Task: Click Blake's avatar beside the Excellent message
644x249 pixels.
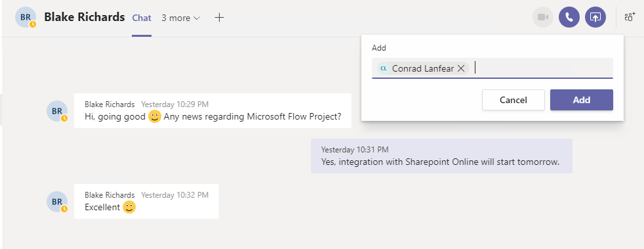Action: 57,202
